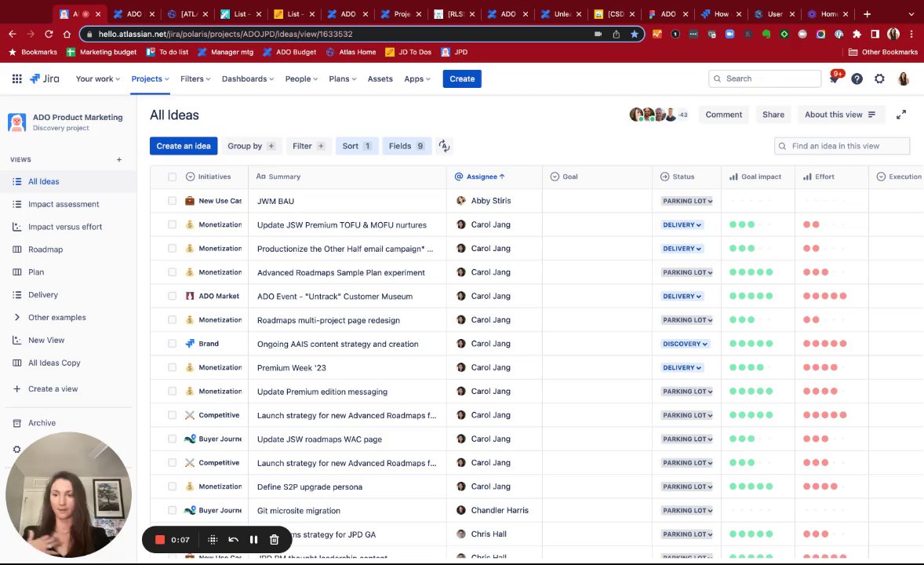Viewport: 924px width, 565px height.
Task: Click the browser home icon
Action: 67,35
